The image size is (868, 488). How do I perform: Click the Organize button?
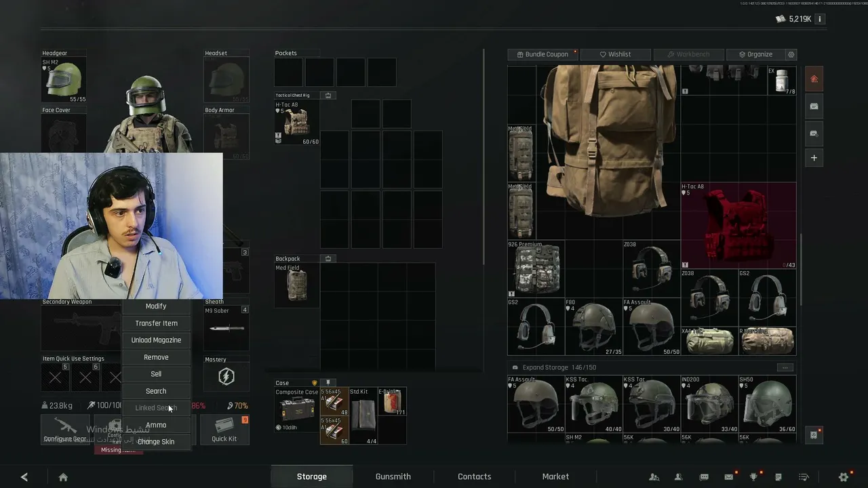(755, 54)
